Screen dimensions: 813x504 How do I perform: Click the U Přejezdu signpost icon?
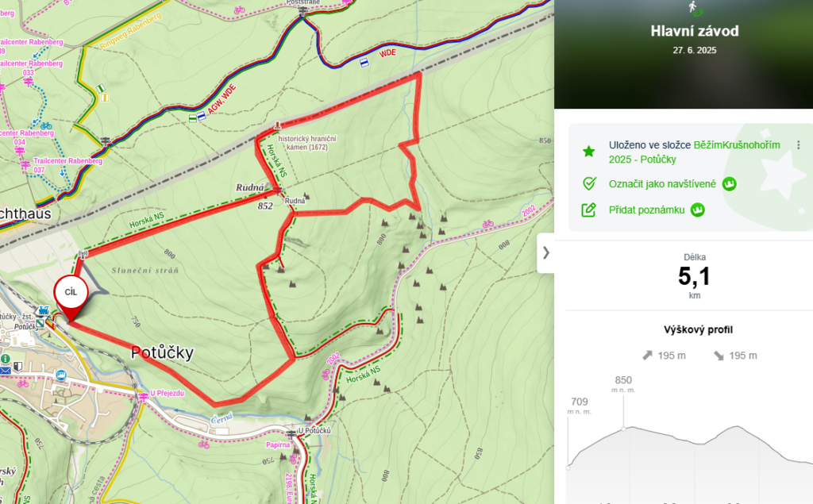(143, 395)
